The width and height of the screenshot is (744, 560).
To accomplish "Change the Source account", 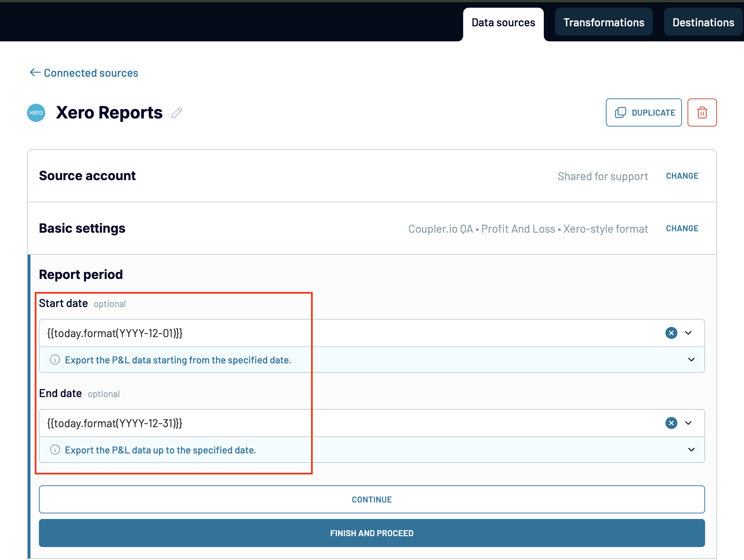I will coord(682,176).
